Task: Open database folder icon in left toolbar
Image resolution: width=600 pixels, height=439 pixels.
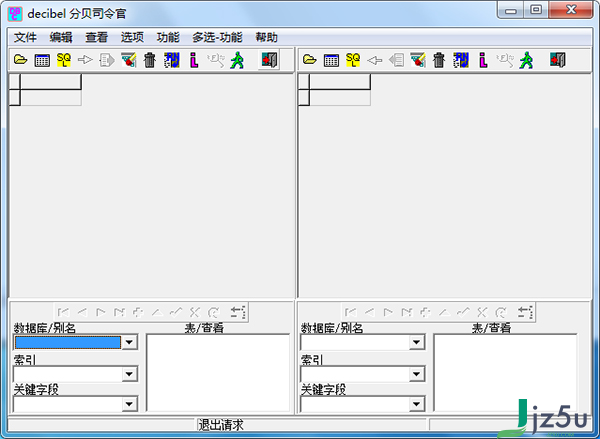Action: (x=21, y=60)
